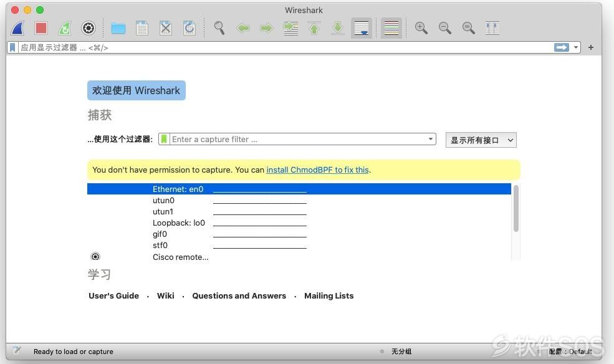The width and height of the screenshot is (614, 364).
Task: Go forward with the right green arrow
Action: point(267,28)
